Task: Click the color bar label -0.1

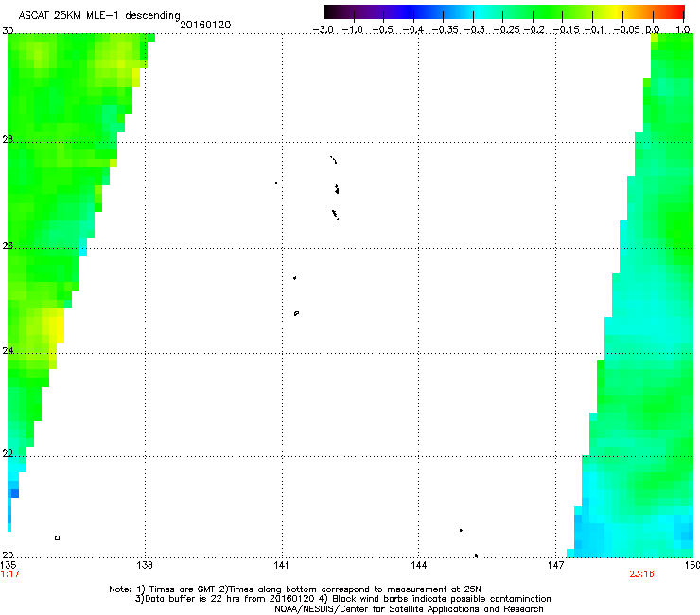Action: (594, 30)
